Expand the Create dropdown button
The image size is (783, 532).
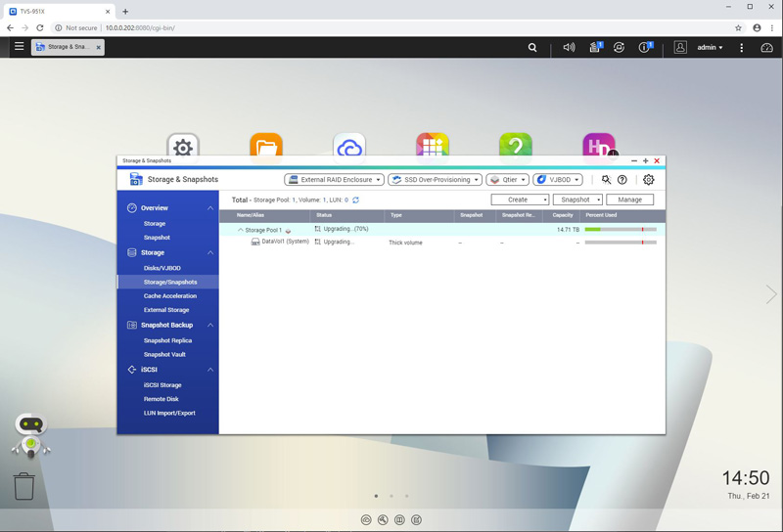tap(520, 199)
